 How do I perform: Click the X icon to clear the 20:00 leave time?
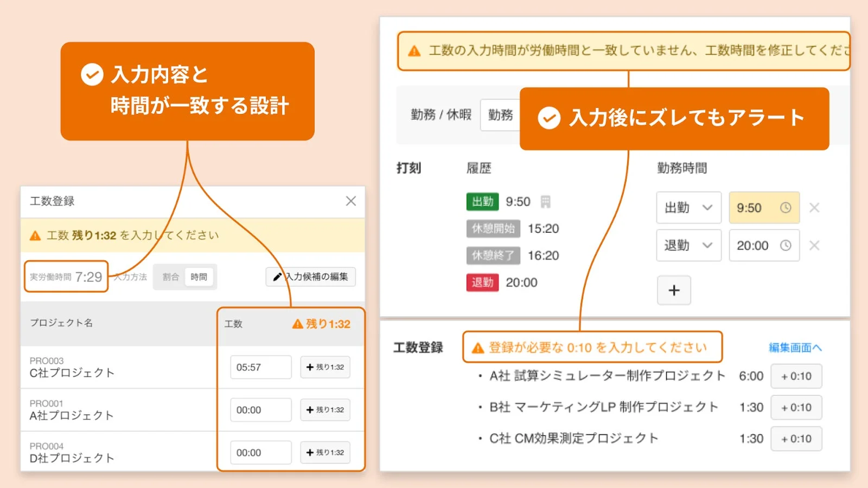814,245
